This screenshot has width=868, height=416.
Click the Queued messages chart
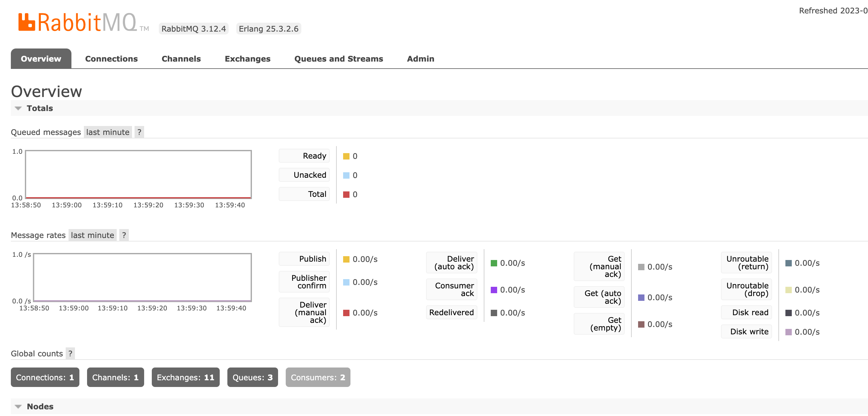point(138,174)
